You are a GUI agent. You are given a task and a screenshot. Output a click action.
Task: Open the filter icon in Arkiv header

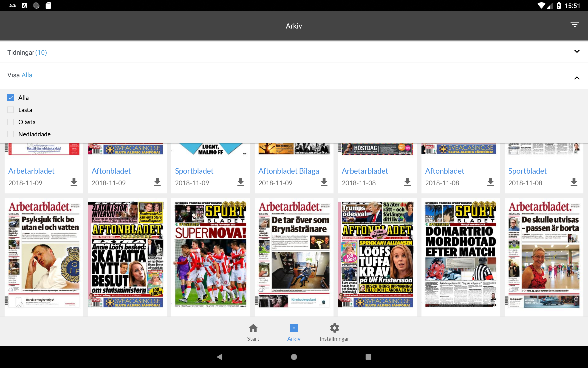574,24
